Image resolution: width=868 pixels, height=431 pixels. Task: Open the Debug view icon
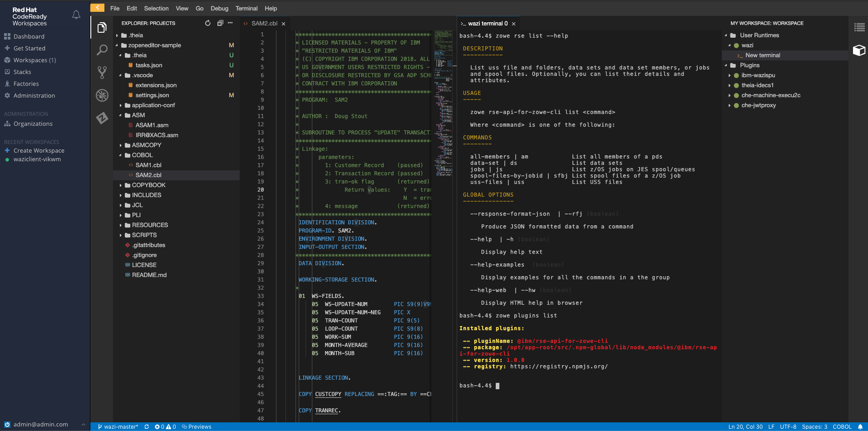[x=102, y=95]
